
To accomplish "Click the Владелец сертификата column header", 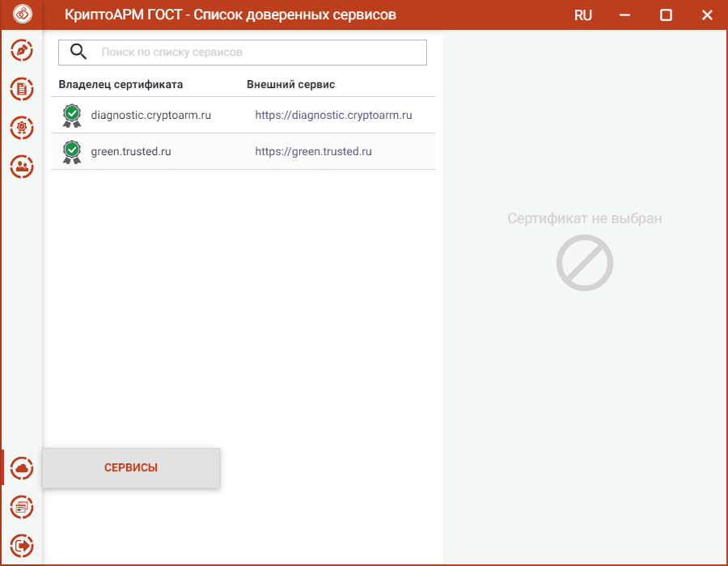I will click(121, 84).
